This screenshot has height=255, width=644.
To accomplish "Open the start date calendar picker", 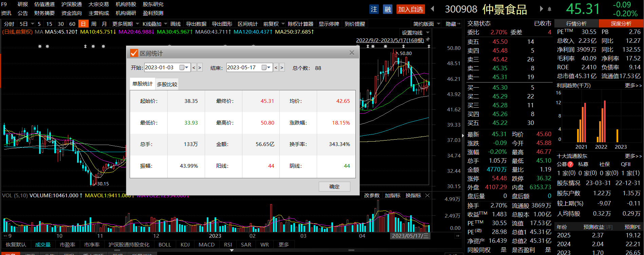I will (x=184, y=68).
